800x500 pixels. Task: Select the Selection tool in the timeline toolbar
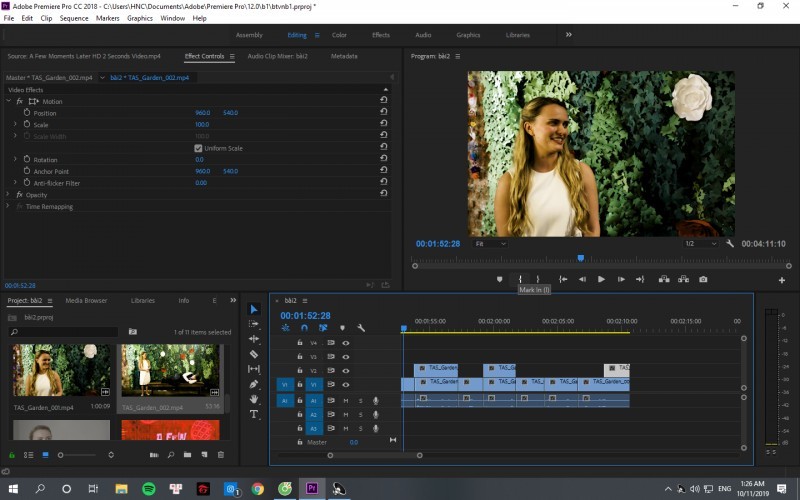254,309
